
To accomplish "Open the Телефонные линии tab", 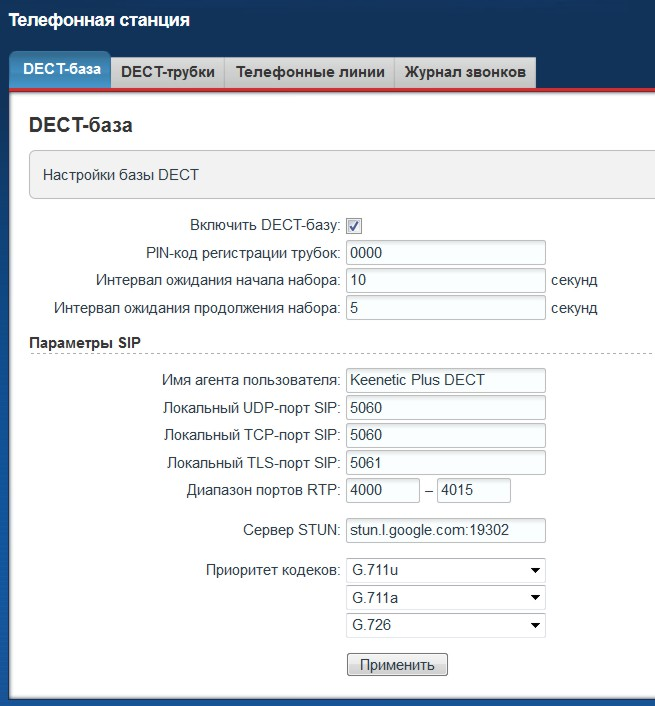I will [x=310, y=72].
